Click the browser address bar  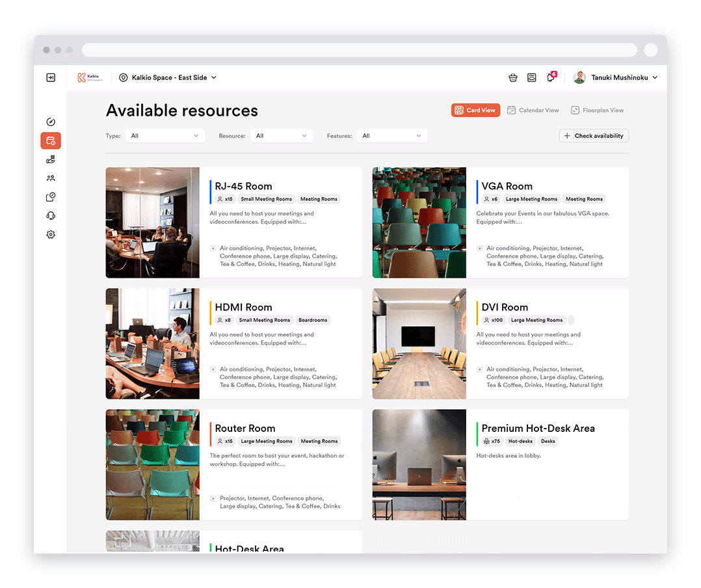(x=360, y=50)
